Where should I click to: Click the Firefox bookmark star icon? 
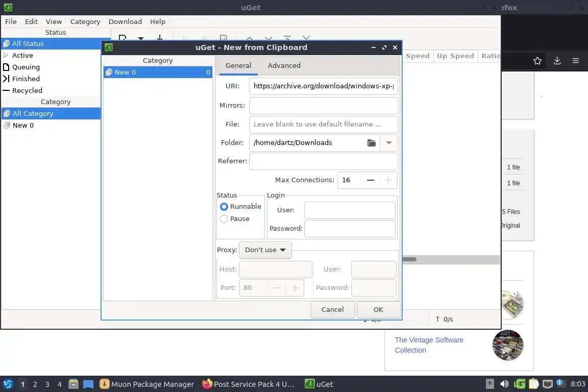click(537, 61)
